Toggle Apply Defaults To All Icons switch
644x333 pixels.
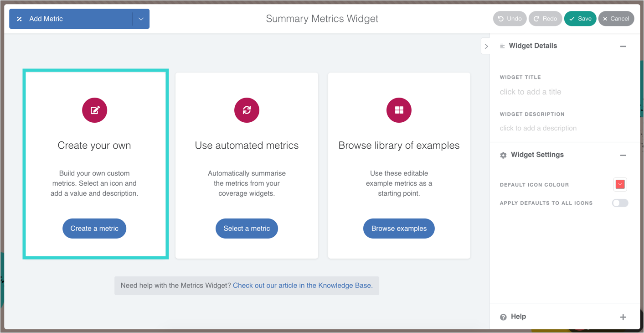pos(620,203)
